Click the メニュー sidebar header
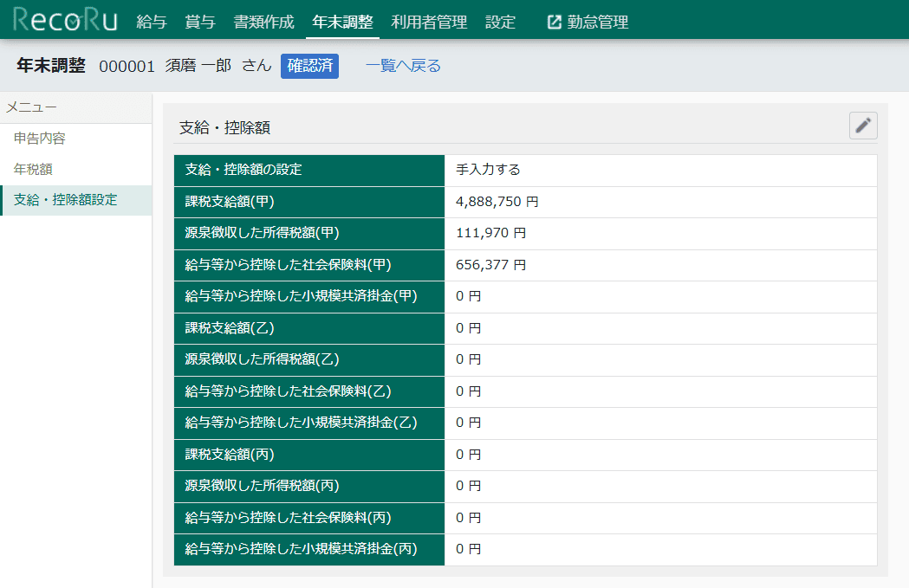This screenshot has height=588, width=909. click(x=31, y=107)
